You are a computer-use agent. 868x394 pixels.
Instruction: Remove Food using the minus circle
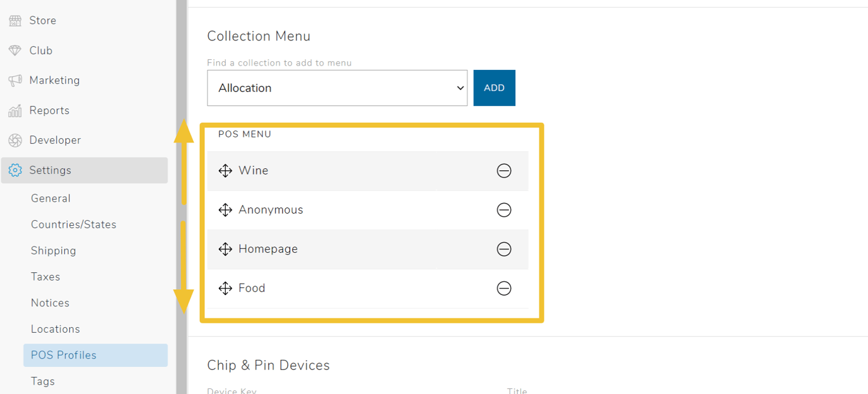(x=504, y=288)
